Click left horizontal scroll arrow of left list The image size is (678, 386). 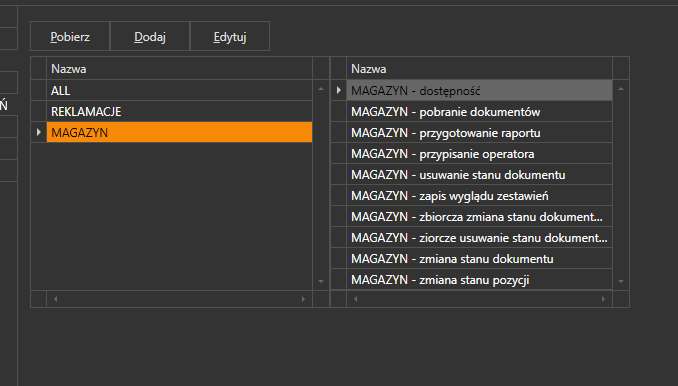click(55, 299)
